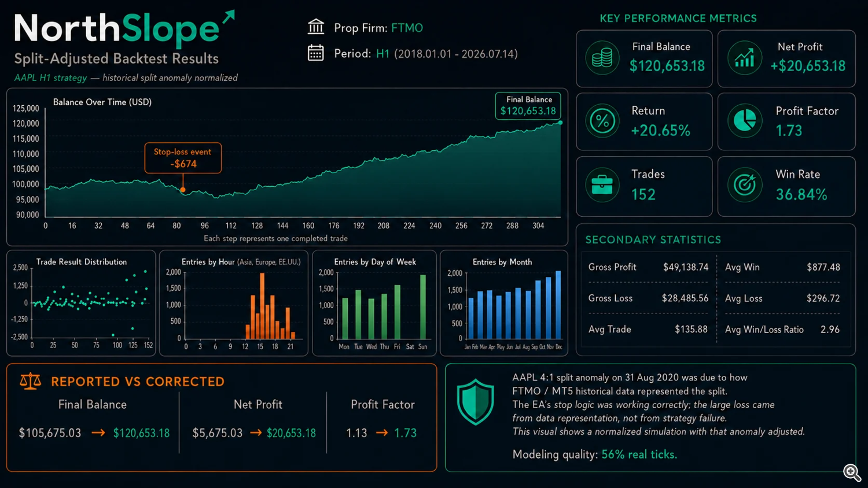Click the calendar icon beside Period
The image size is (868, 488).
pyautogui.click(x=315, y=53)
